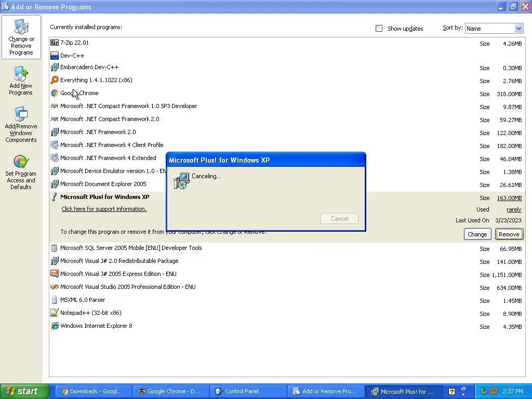This screenshot has height=399, width=532.
Task: Open Change or Remove Programs panel
Action: [21, 37]
